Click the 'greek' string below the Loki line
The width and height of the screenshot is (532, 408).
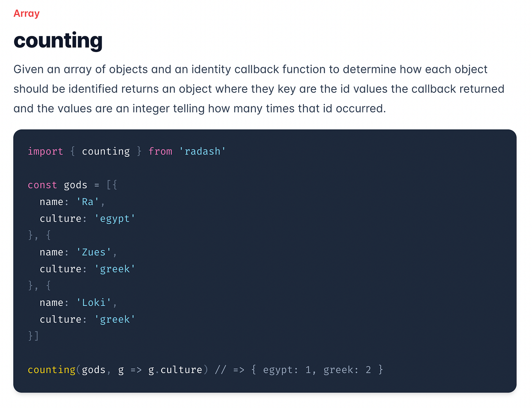(x=115, y=320)
